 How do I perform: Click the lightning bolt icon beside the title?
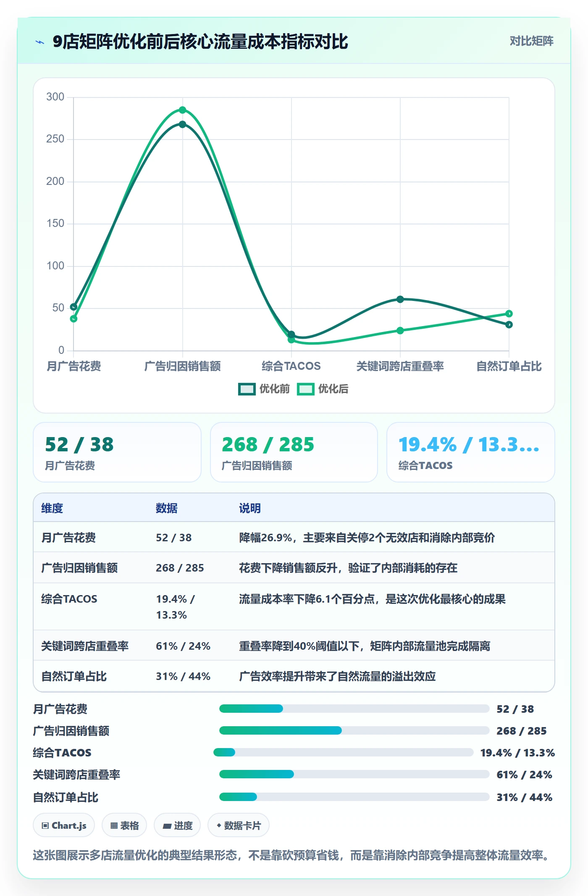40,42
